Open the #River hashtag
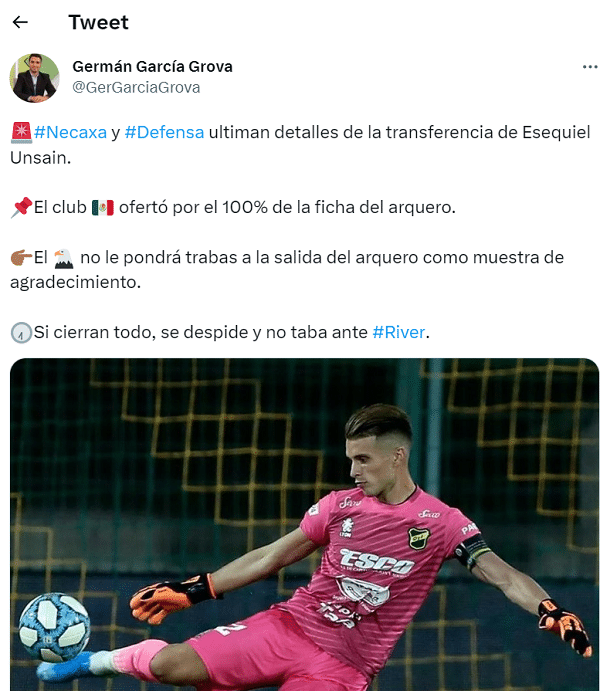 point(399,332)
